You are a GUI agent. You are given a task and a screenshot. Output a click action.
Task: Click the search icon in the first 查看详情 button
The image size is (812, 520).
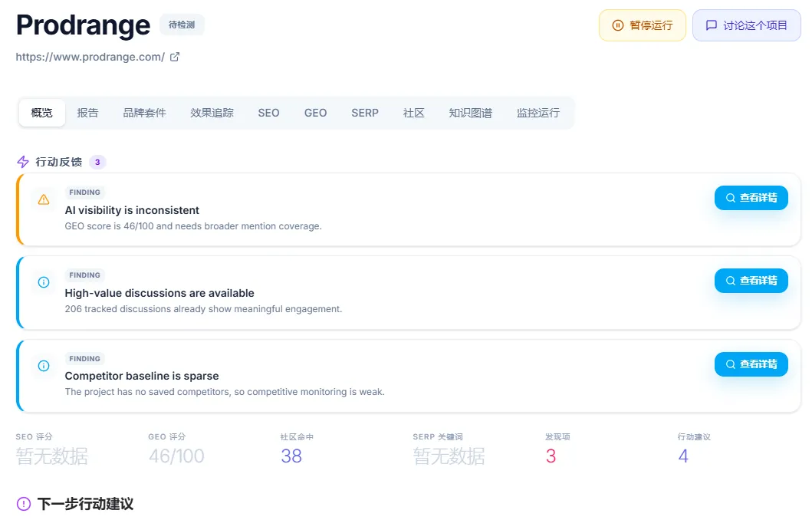pos(729,198)
